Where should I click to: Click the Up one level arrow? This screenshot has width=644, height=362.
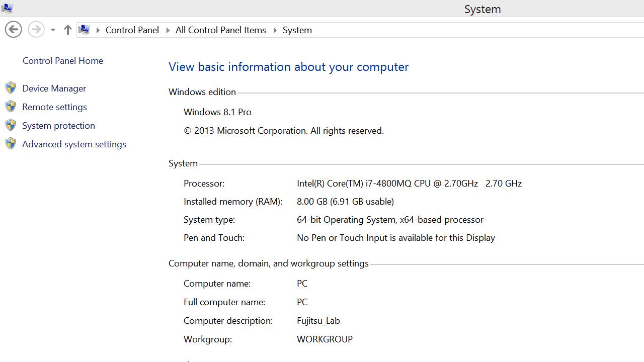(68, 30)
